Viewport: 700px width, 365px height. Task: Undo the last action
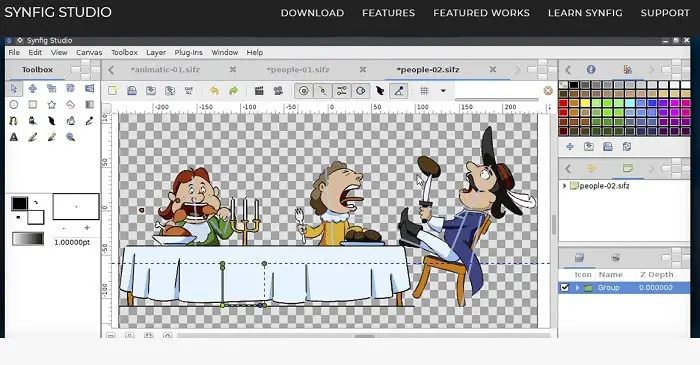point(214,91)
